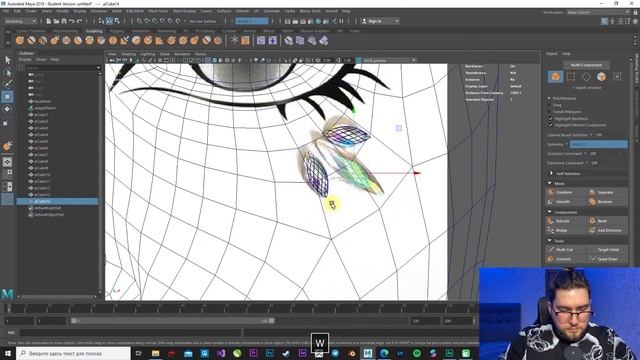
Task: Select Tweak/Marquee selection mode
Action: pos(549,111)
